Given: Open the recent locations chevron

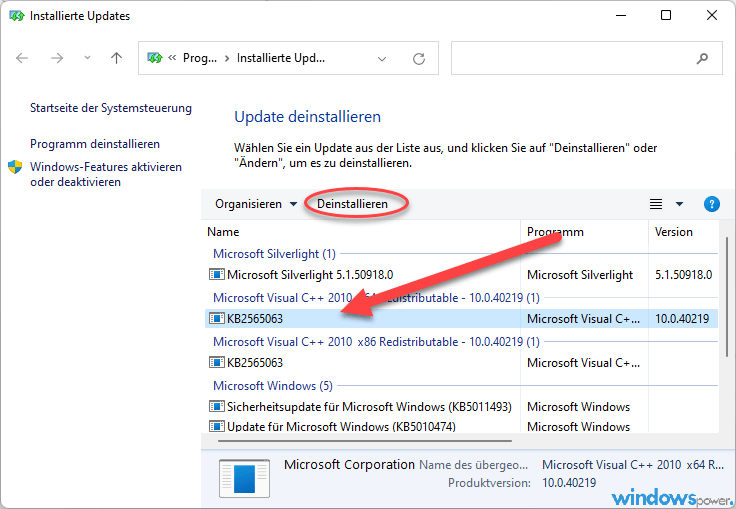Looking at the screenshot, I should [x=87, y=58].
